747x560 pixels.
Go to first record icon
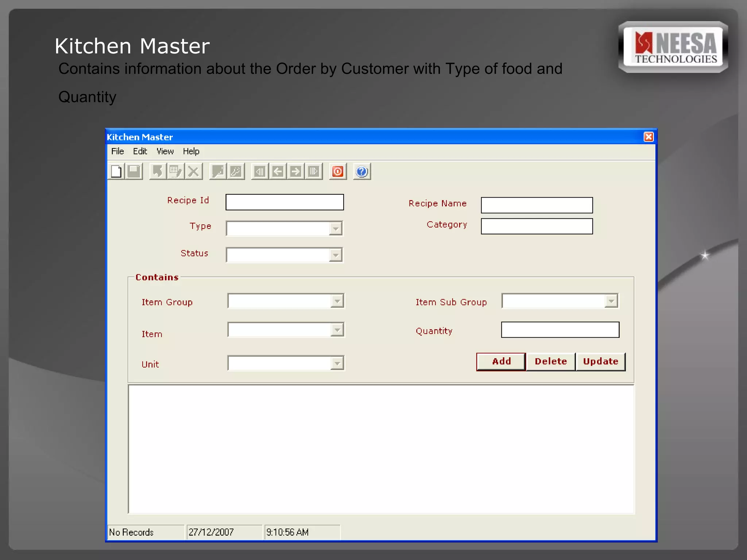[260, 171]
